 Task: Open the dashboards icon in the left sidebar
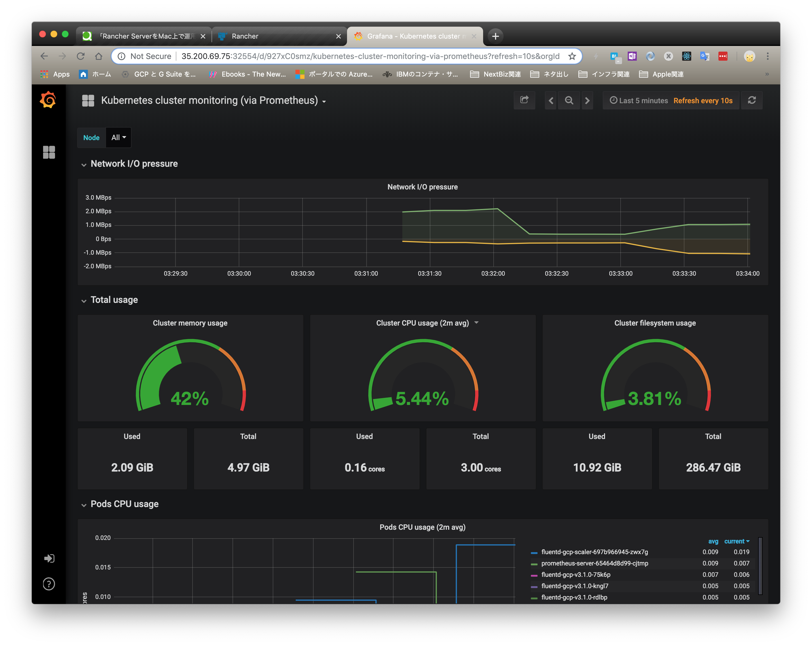[x=48, y=152]
